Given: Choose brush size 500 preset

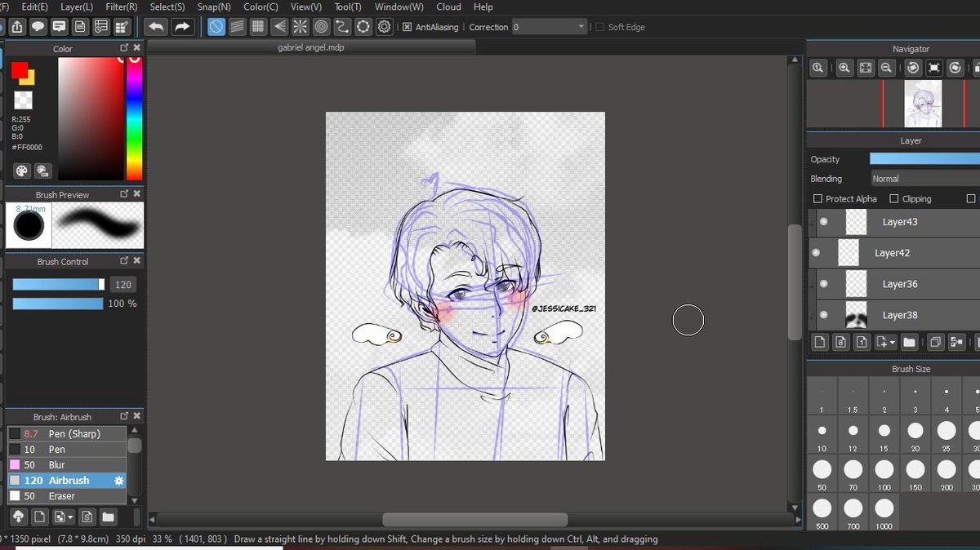Looking at the screenshot, I should pos(822,513).
